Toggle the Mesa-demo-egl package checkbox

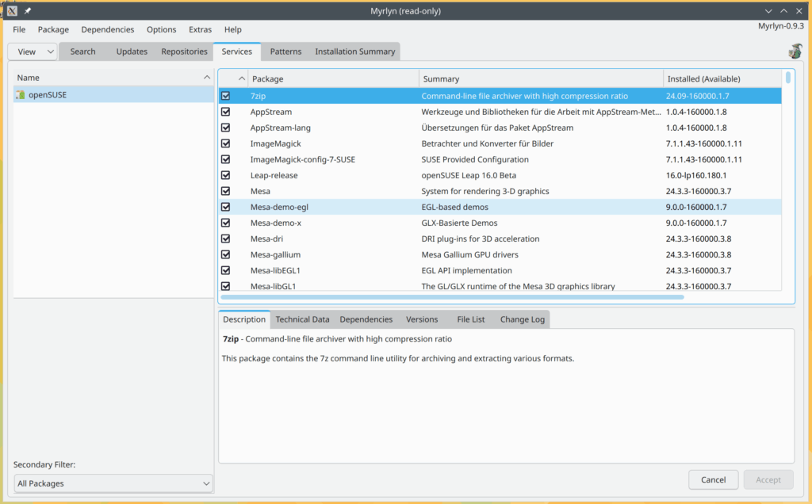[226, 207]
